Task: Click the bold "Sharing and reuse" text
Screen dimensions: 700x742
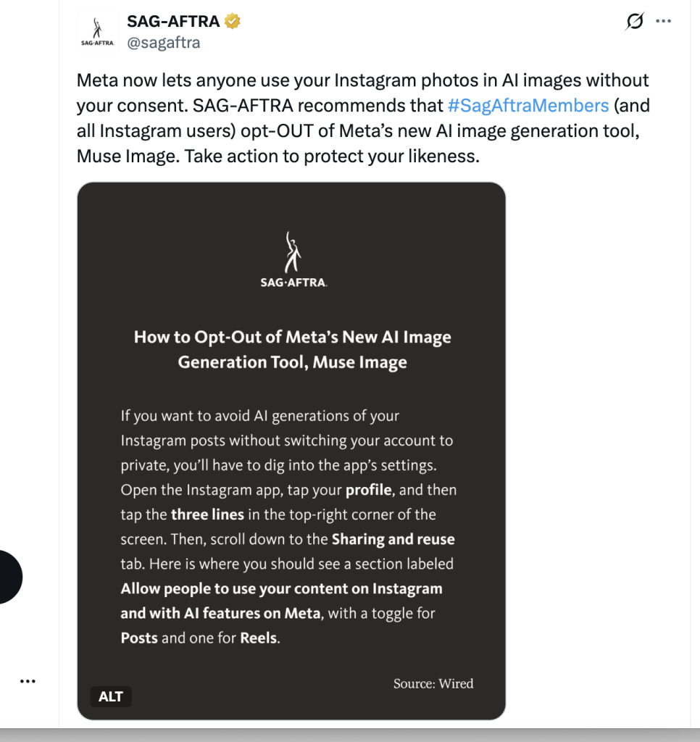Action: point(393,539)
